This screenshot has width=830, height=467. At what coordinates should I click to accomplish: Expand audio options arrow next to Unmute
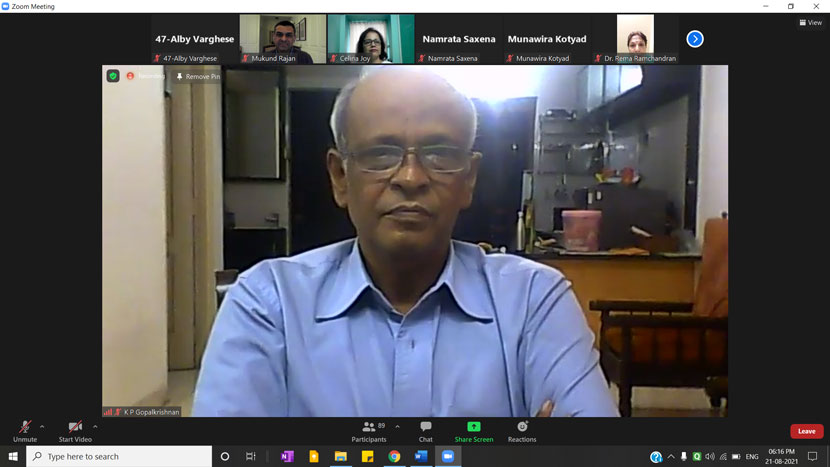pyautogui.click(x=42, y=427)
